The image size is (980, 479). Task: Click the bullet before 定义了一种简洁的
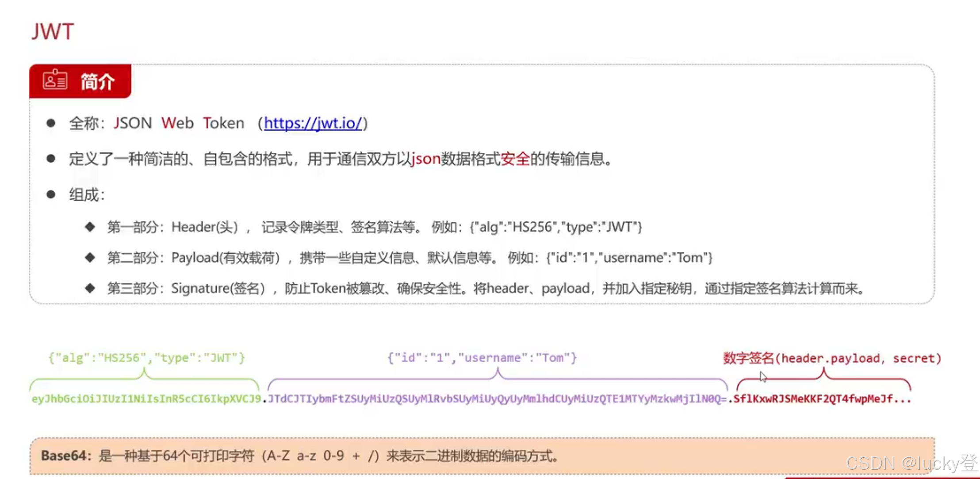click(x=51, y=158)
